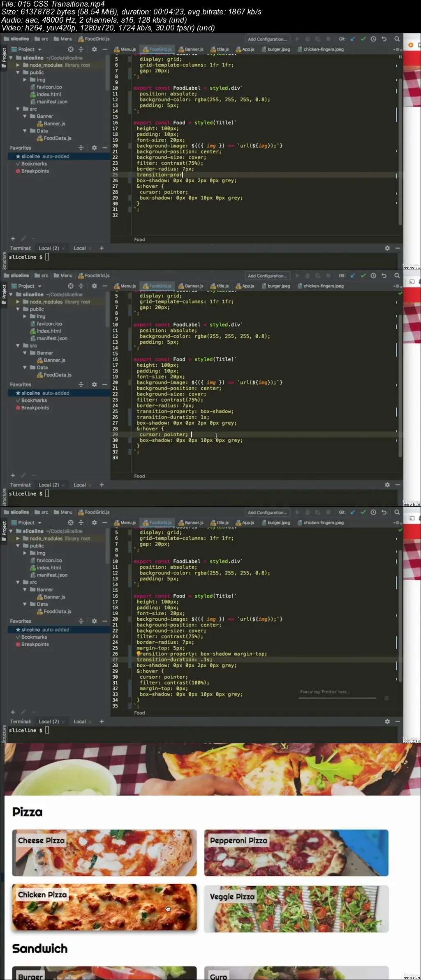
Task: Switch to Menu.js tab in top frame
Action: coord(125,49)
